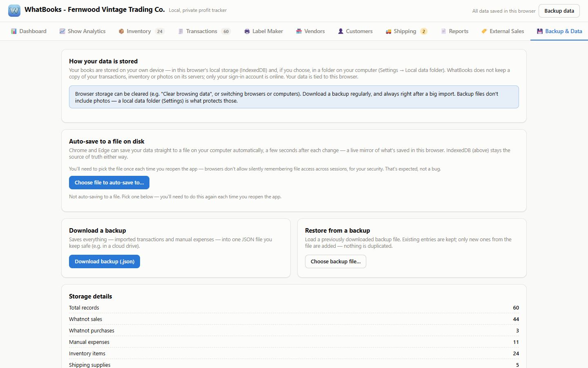Click the Vendors storefront icon
This screenshot has width=588, height=368.
[x=299, y=31]
